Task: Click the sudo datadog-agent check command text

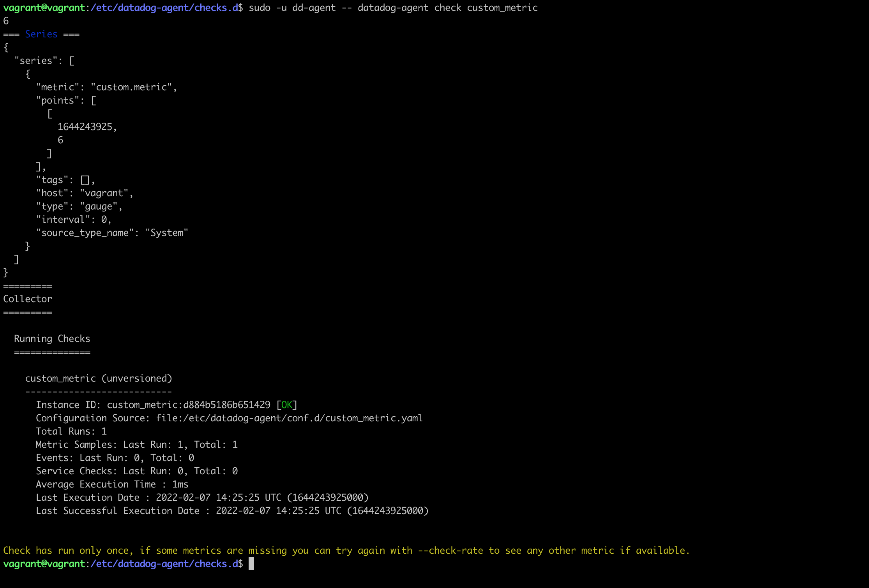Action: [x=393, y=8]
